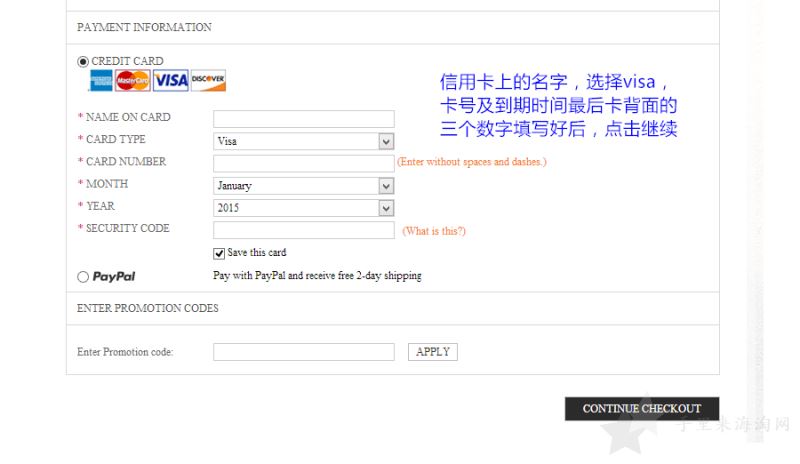Open the Card Type dropdown showing Visa
800x464 pixels.
tap(304, 141)
